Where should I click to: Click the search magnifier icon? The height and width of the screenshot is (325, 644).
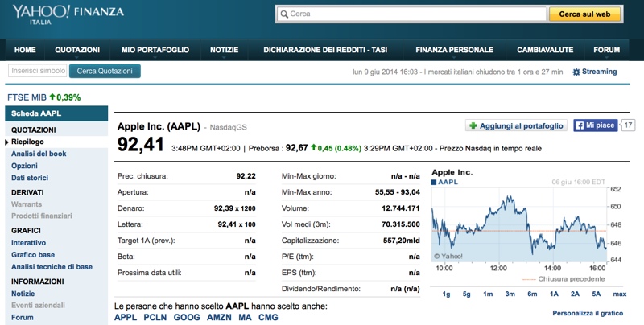click(x=283, y=14)
